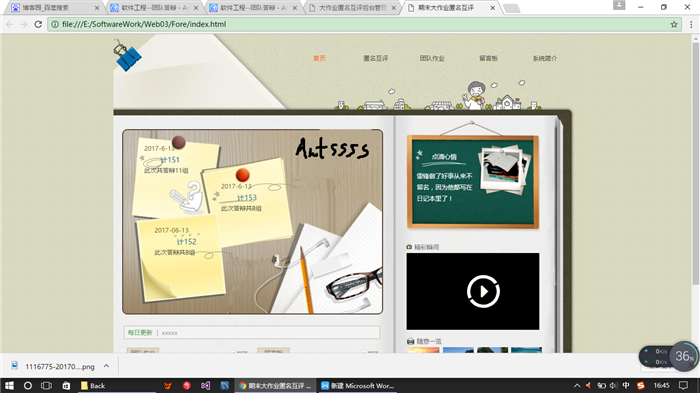
Task: Open the Windows Start menu
Action: [x=9, y=385]
